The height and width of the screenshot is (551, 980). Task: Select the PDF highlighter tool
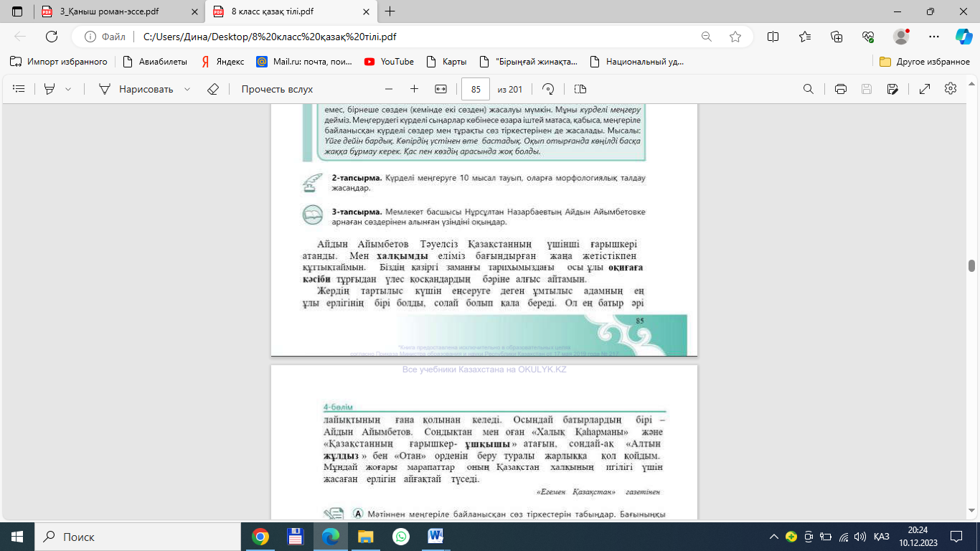pyautogui.click(x=50, y=89)
